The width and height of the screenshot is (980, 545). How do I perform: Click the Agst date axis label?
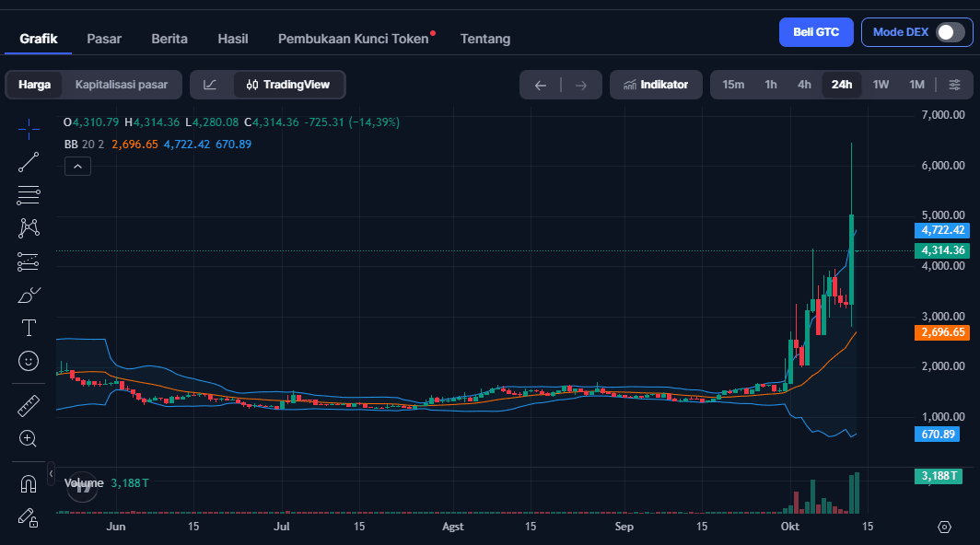(x=453, y=527)
